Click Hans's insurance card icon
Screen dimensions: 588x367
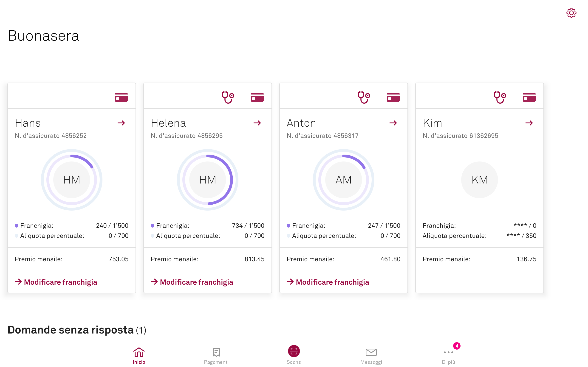121,97
